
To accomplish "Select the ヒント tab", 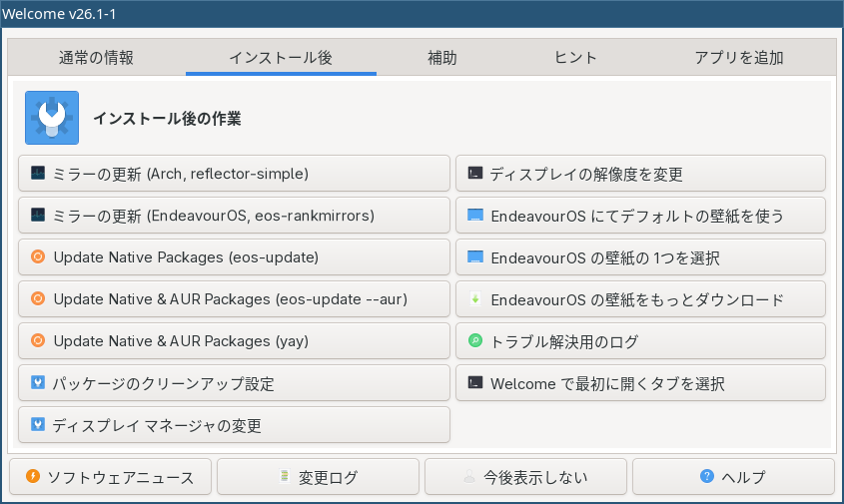I will click(x=576, y=58).
